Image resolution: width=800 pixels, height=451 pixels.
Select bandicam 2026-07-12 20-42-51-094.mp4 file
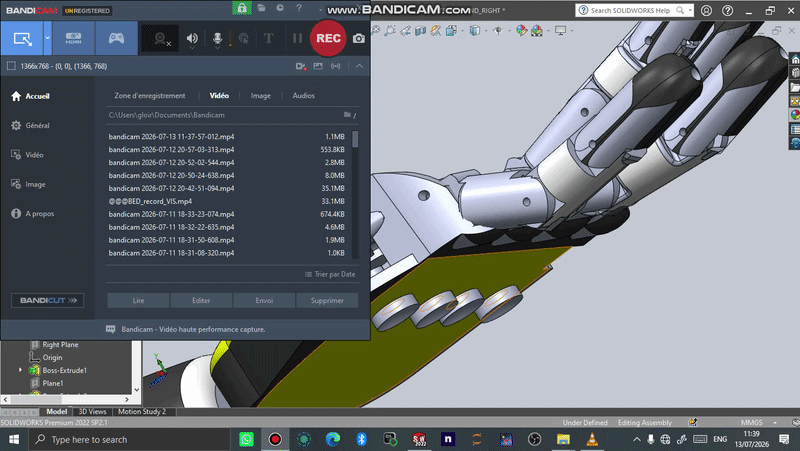click(227, 188)
